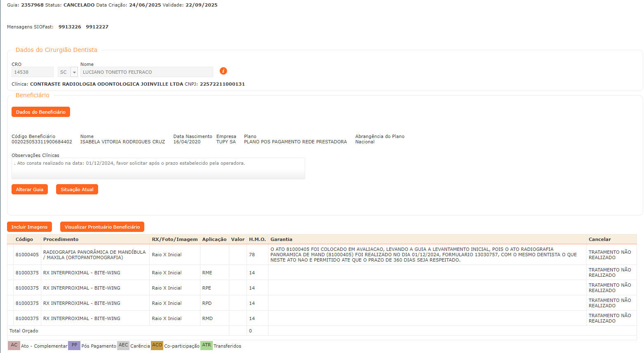Image resolution: width=644 pixels, height=353 pixels.
Task: Open SIOFast message 9912227
Action: [97, 27]
